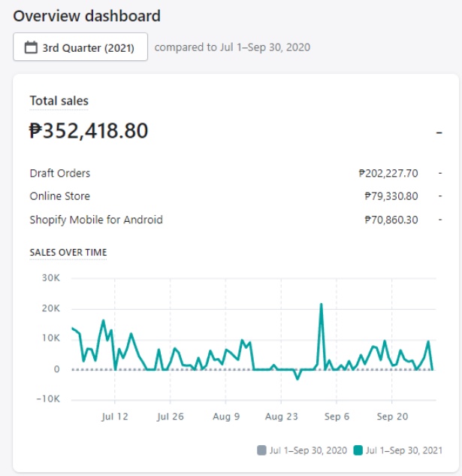Click the Aug 23 axis label

pos(282,417)
